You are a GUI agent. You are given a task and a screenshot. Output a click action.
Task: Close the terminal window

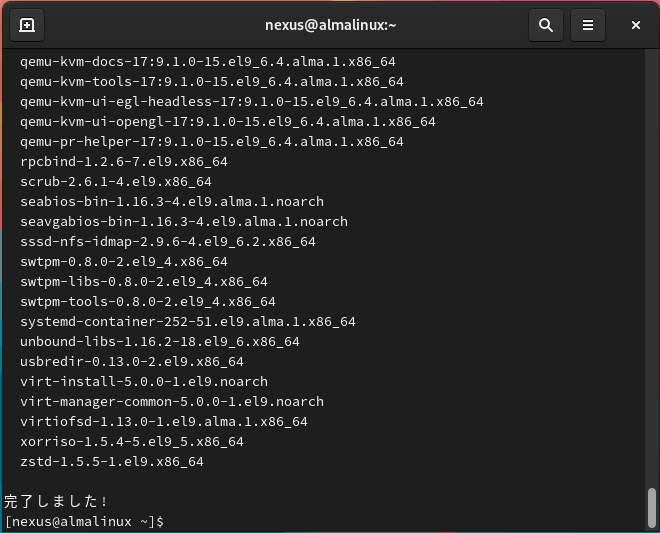coord(635,25)
